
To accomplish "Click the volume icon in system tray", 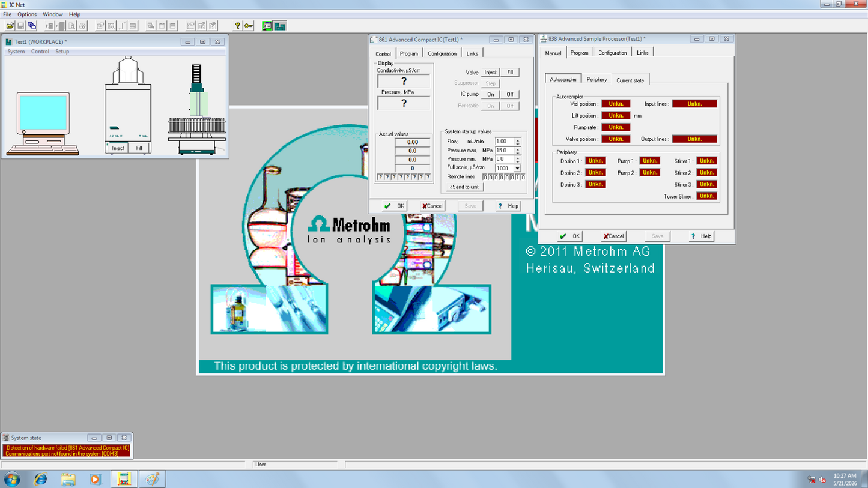I will point(822,480).
